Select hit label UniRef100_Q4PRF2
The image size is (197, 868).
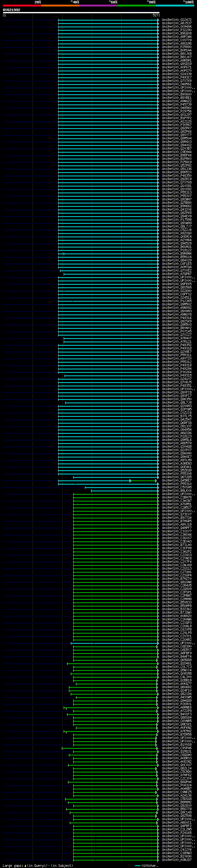pos(176,826)
